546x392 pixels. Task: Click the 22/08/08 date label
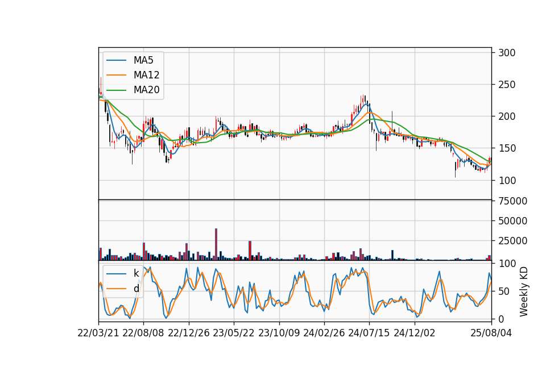tap(143, 333)
